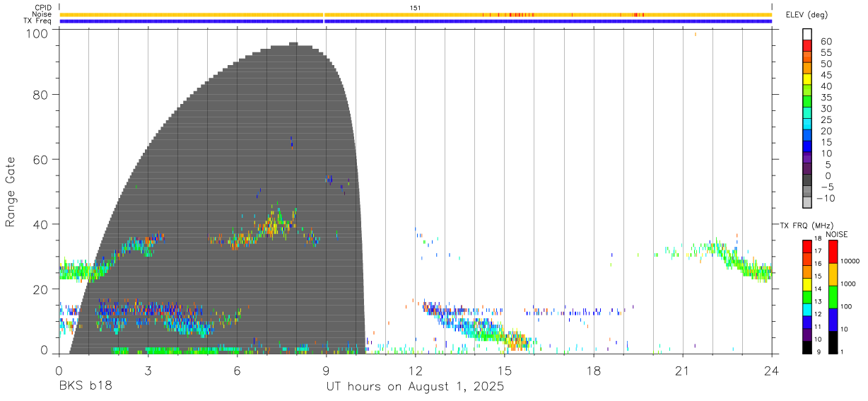Click the 15 tick on UT hours axis
This screenshot has height=401, width=868.
505,370
